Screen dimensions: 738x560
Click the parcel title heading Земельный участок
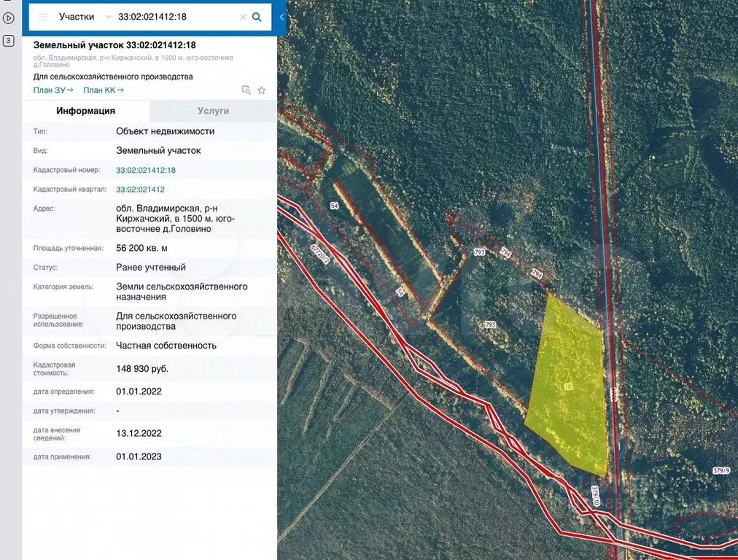(x=114, y=45)
